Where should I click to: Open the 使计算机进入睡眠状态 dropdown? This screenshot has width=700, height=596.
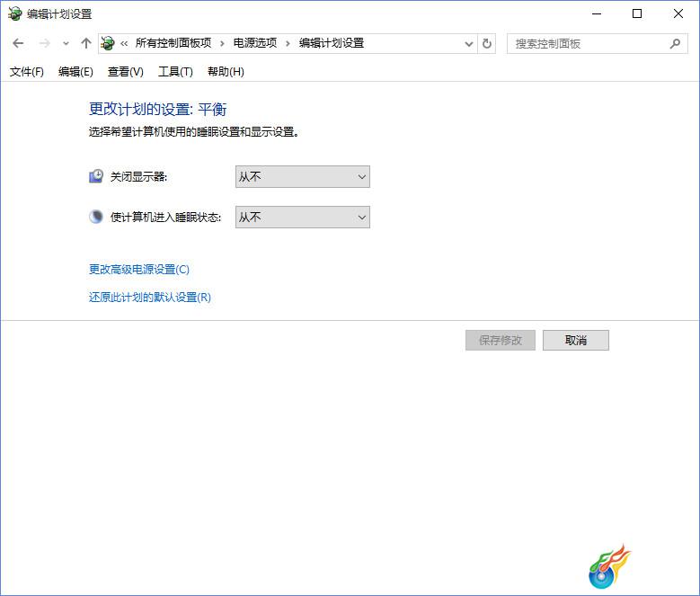(x=303, y=217)
